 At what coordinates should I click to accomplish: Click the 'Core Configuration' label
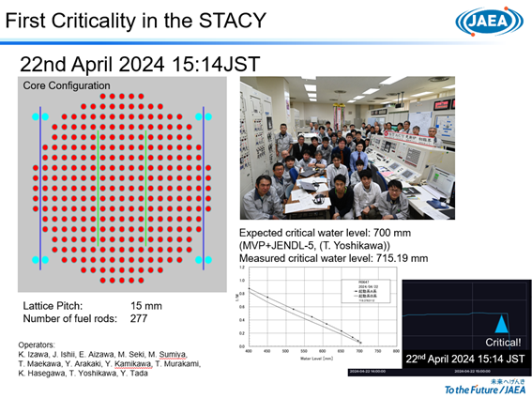67,85
